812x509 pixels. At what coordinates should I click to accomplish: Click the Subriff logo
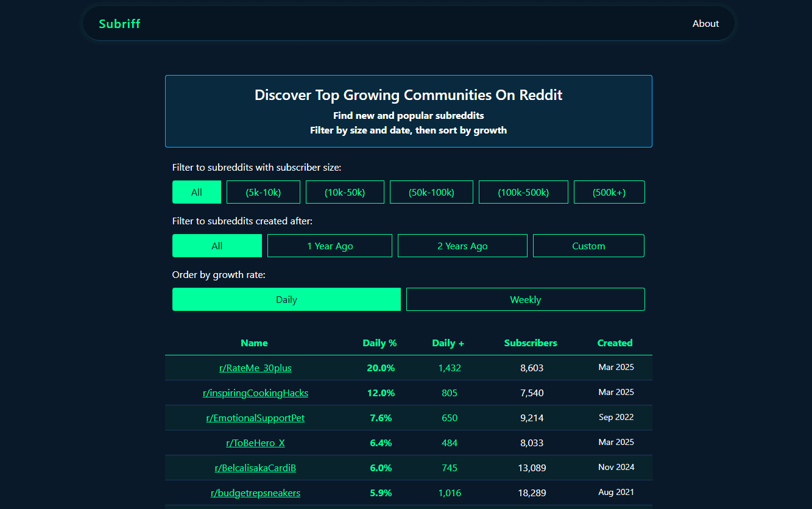[119, 23]
